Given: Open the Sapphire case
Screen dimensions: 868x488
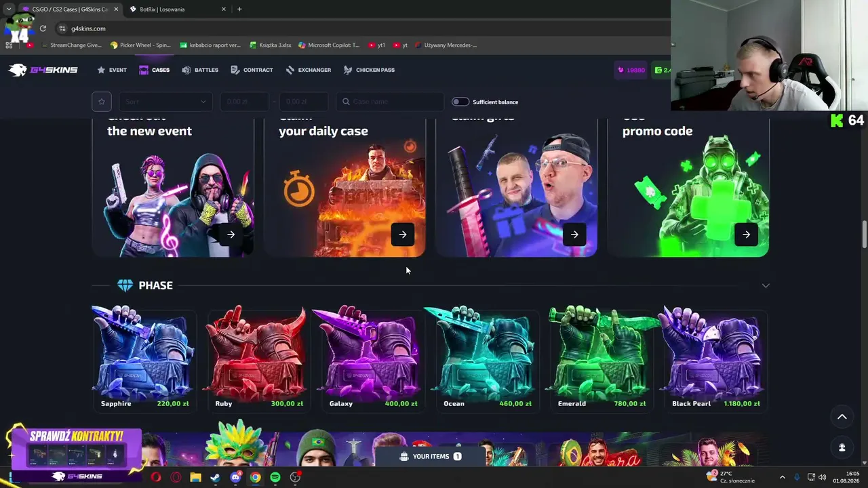Looking at the screenshot, I should point(143,358).
